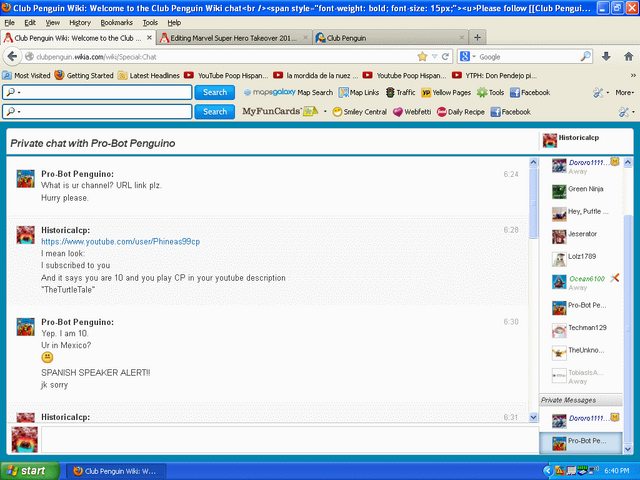The image size is (640, 480).
Task: Click Club Penguin Wiki taskbar item
Action: point(116,471)
